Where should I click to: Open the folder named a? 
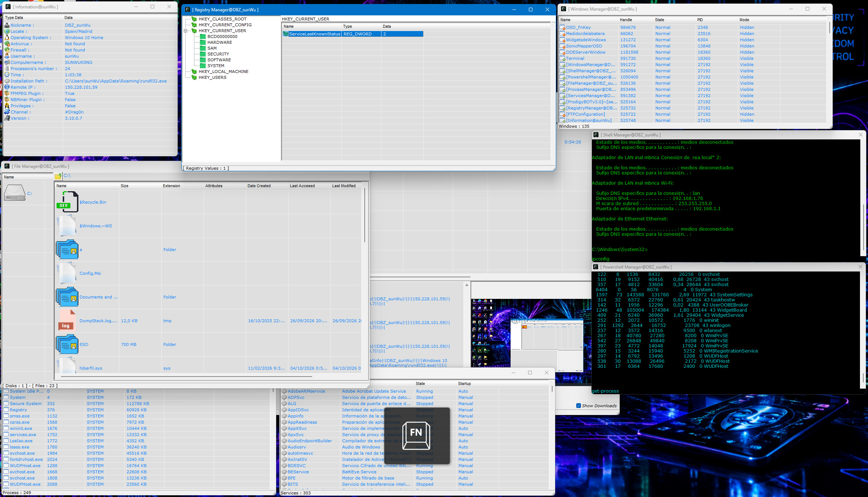tap(67, 250)
